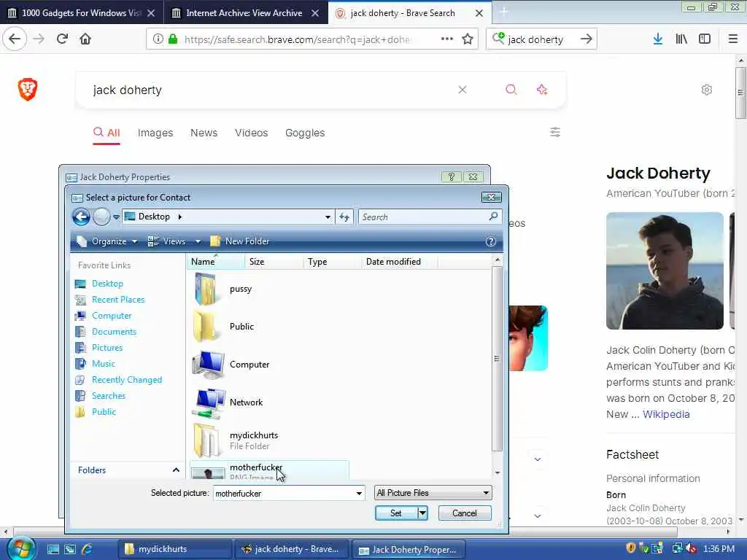Clear the Brave search query
The width and height of the screenshot is (747, 560).
coord(462,90)
